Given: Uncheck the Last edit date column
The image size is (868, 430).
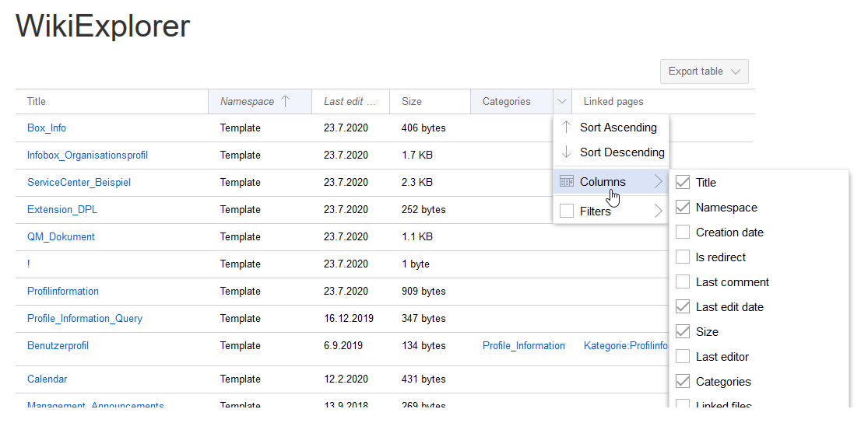Looking at the screenshot, I should pyautogui.click(x=683, y=306).
